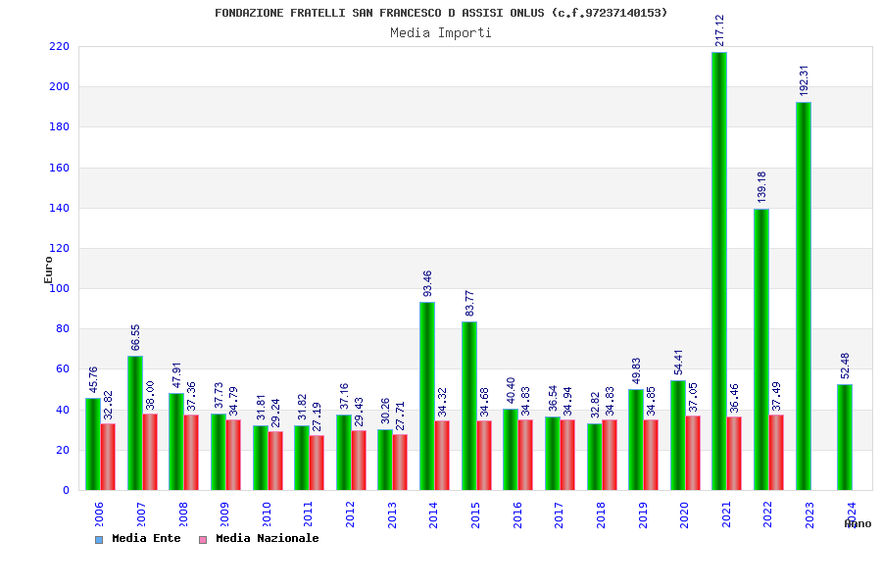
Task: Click the value label 93.46
Action: (427, 283)
